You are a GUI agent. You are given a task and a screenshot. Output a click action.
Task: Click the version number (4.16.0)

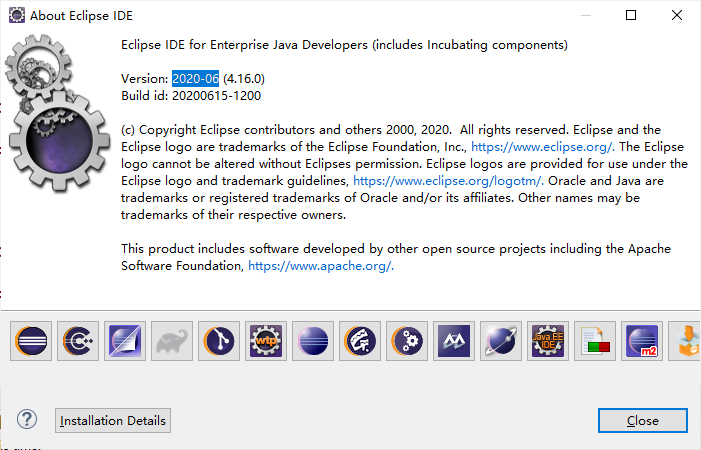[244, 79]
